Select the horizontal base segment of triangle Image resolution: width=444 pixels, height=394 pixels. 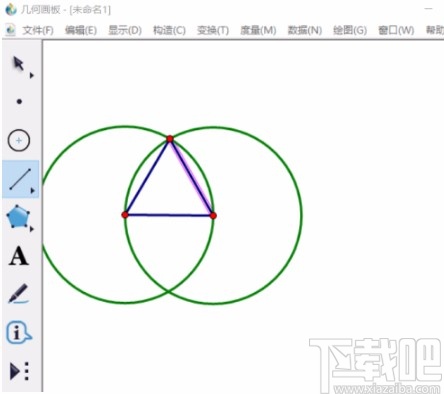(169, 215)
